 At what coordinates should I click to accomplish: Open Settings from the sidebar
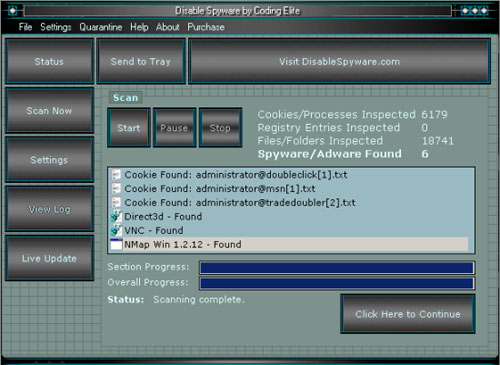[49, 160]
